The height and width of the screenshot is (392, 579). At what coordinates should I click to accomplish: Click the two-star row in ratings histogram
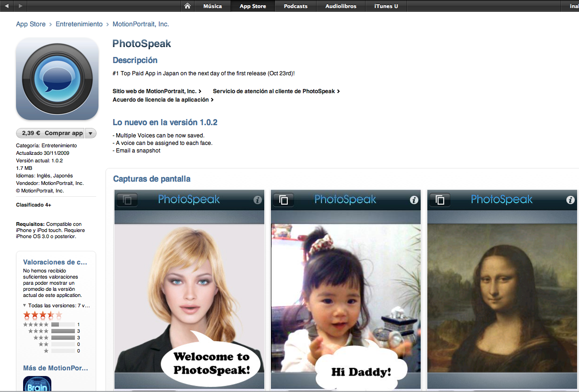tap(59, 344)
